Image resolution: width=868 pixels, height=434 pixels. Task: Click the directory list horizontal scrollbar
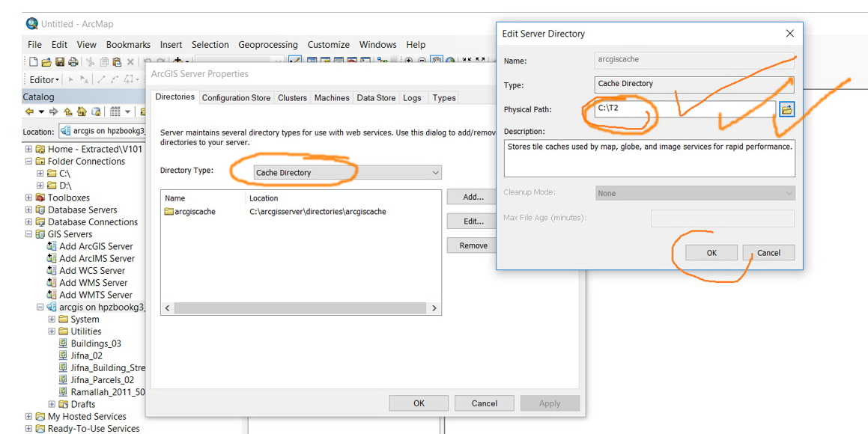click(x=301, y=308)
